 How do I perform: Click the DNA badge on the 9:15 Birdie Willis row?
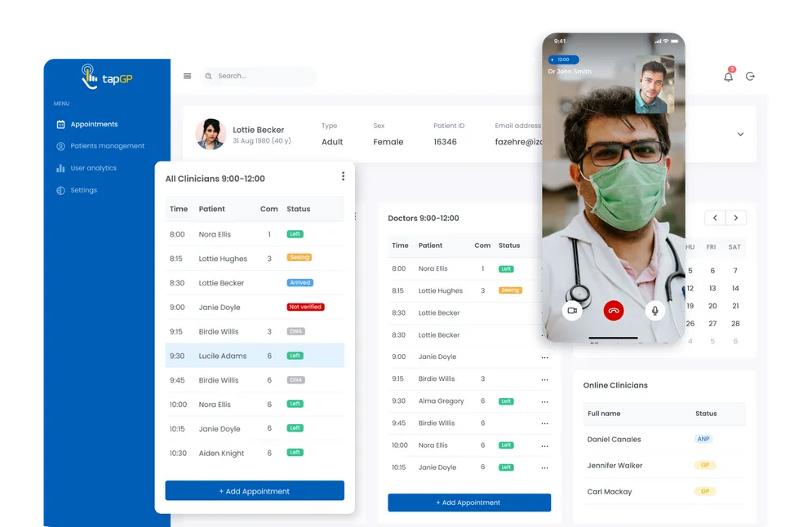point(295,331)
